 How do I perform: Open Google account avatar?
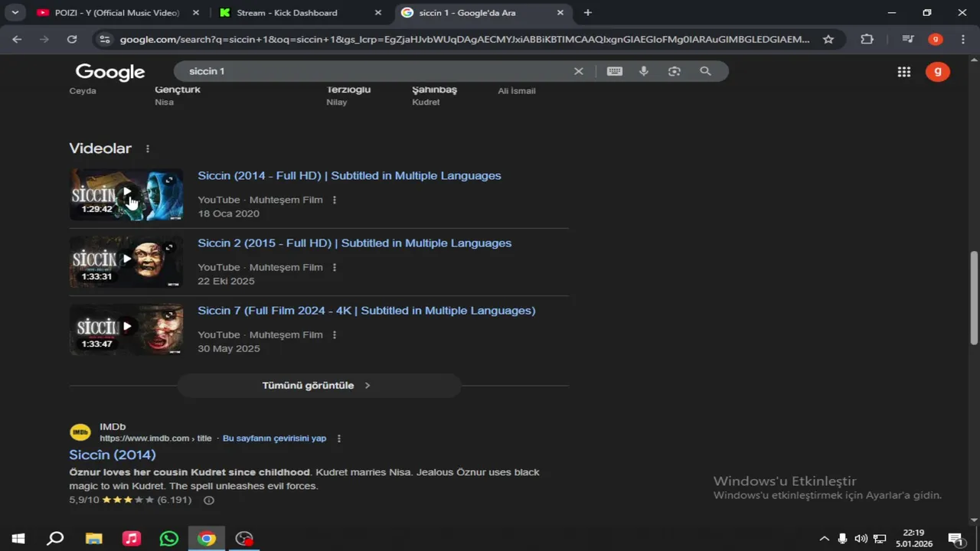click(938, 72)
